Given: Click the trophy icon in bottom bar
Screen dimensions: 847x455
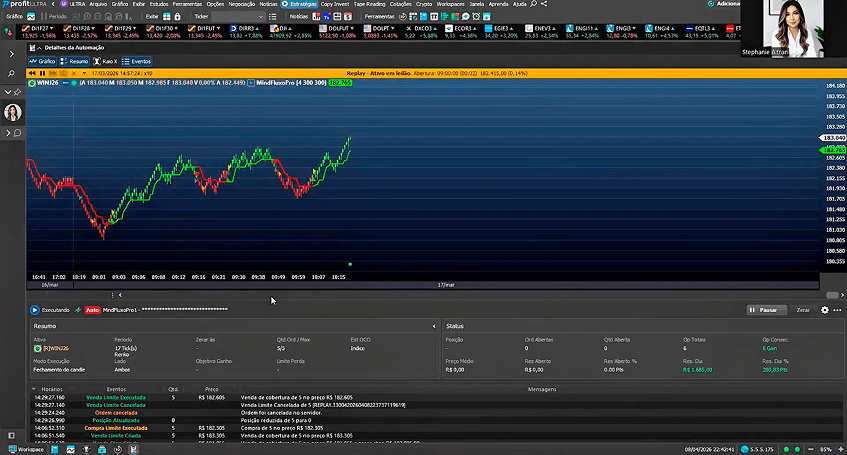Looking at the screenshot, I should [x=86, y=450].
